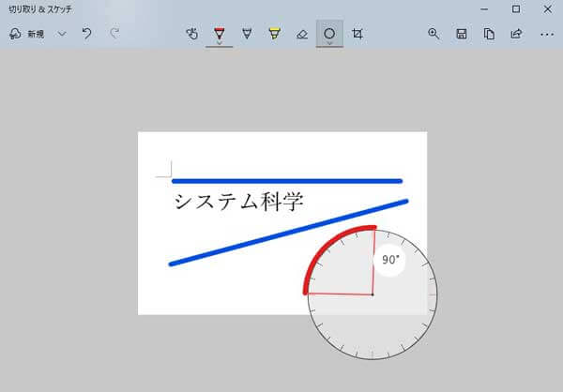Select the crop image tool
Screen dimensions: 563x392
pos(358,34)
